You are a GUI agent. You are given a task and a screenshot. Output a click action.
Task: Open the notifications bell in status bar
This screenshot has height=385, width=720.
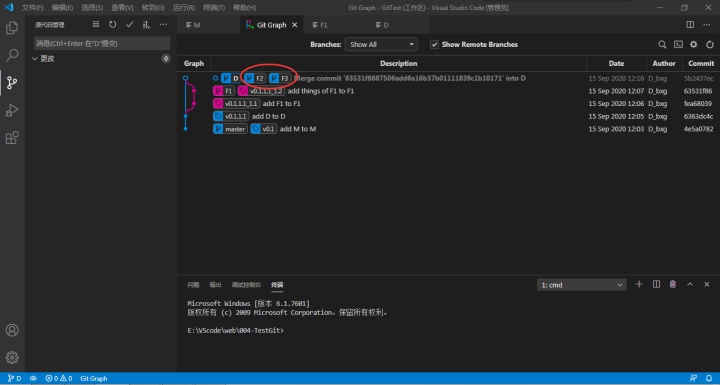point(709,378)
